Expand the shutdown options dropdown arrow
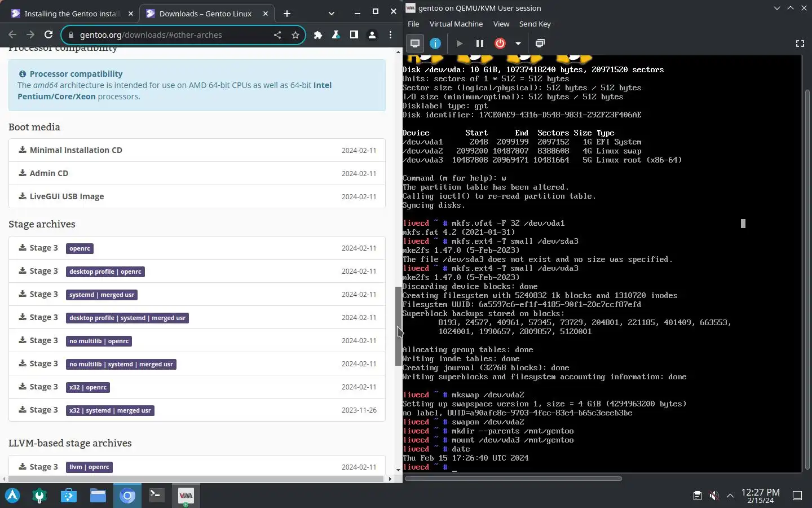The width and height of the screenshot is (812, 508). [x=518, y=43]
